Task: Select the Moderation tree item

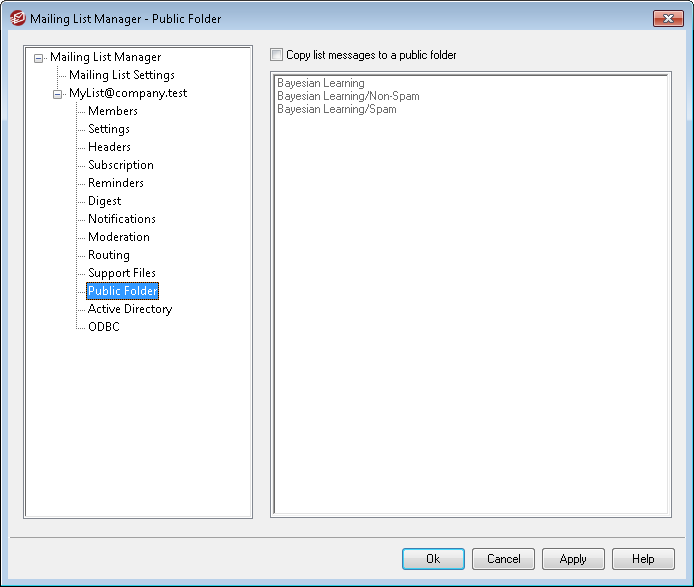Action: (118, 237)
